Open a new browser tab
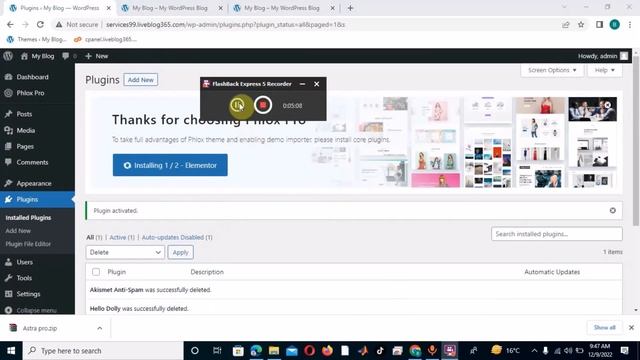This screenshot has width=640, height=360. [350, 8]
